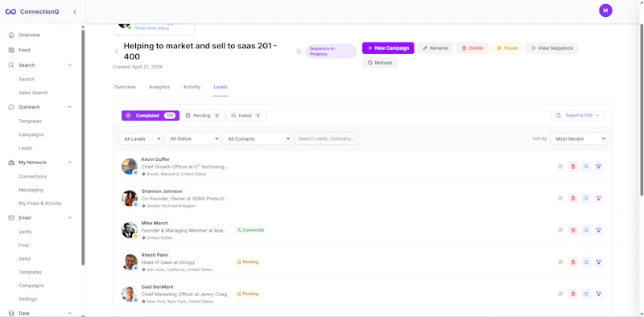Screen dimensions: 644x317
Task: Open the branch icon for Ritesh Patel
Action: pyautogui.click(x=598, y=262)
